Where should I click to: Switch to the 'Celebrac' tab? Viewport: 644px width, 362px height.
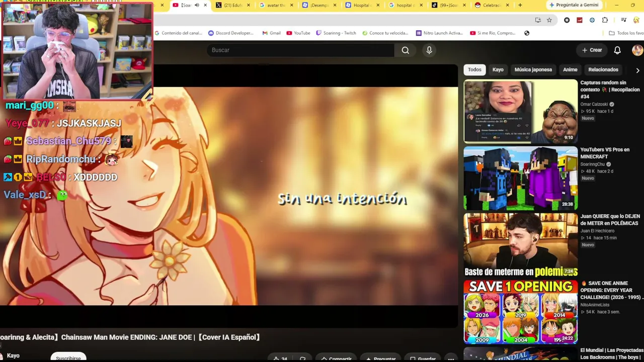(x=492, y=5)
